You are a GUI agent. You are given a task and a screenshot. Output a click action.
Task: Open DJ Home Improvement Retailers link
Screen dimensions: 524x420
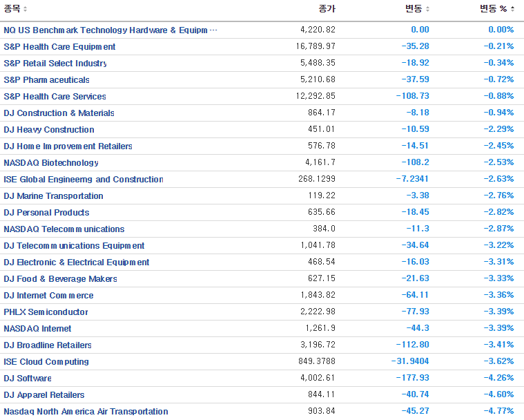click(x=68, y=146)
